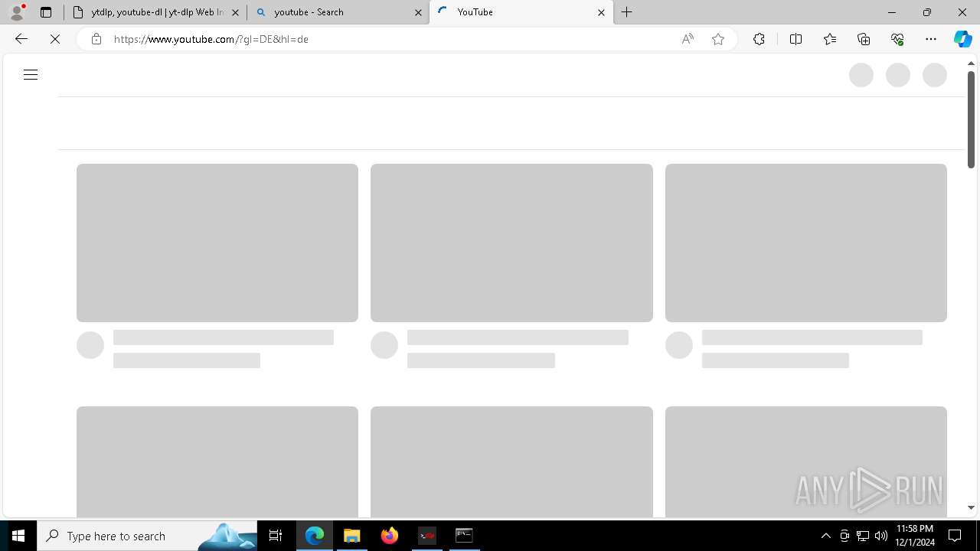
Task: Open File Explorer from the taskbar
Action: pyautogui.click(x=352, y=536)
